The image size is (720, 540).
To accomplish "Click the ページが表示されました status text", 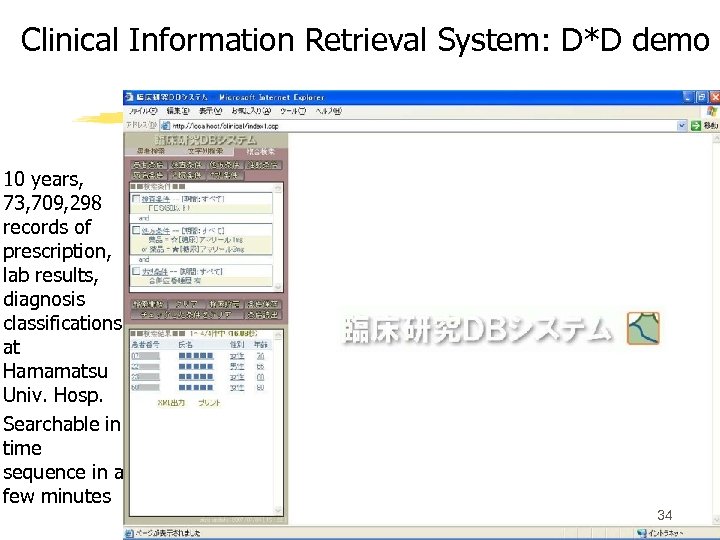I will click(168, 533).
